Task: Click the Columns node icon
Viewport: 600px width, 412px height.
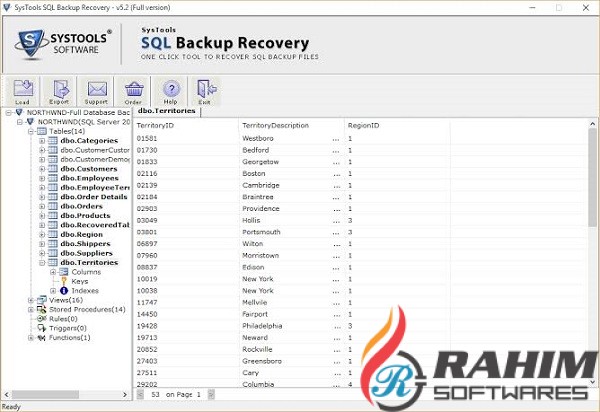Action: pos(64,272)
